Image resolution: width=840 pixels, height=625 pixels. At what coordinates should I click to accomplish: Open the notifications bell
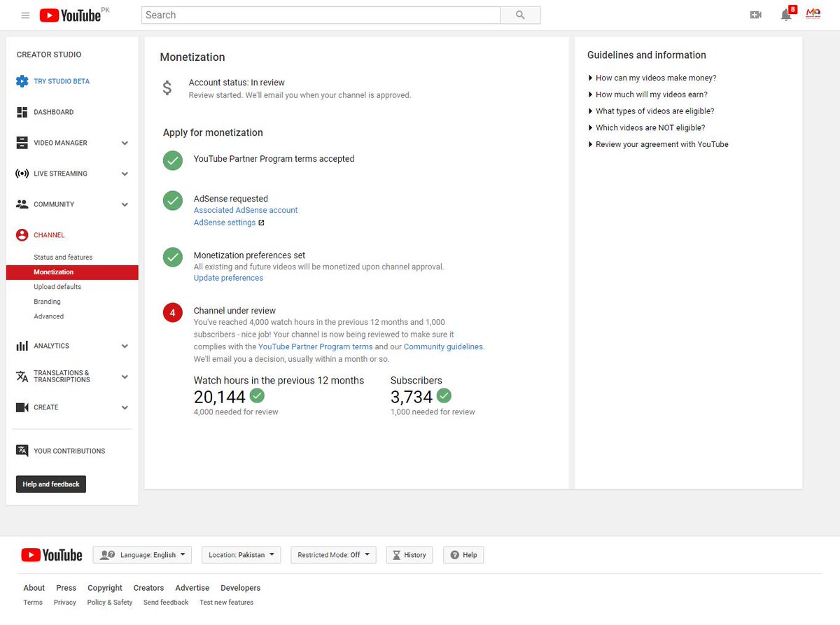pyautogui.click(x=786, y=15)
